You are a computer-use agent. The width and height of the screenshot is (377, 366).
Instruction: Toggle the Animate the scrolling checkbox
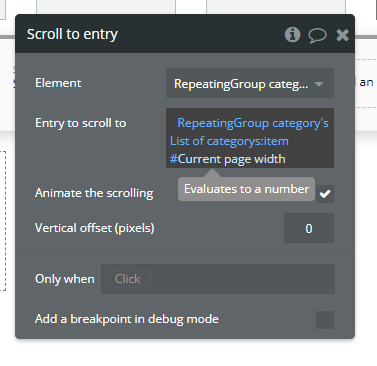click(325, 194)
